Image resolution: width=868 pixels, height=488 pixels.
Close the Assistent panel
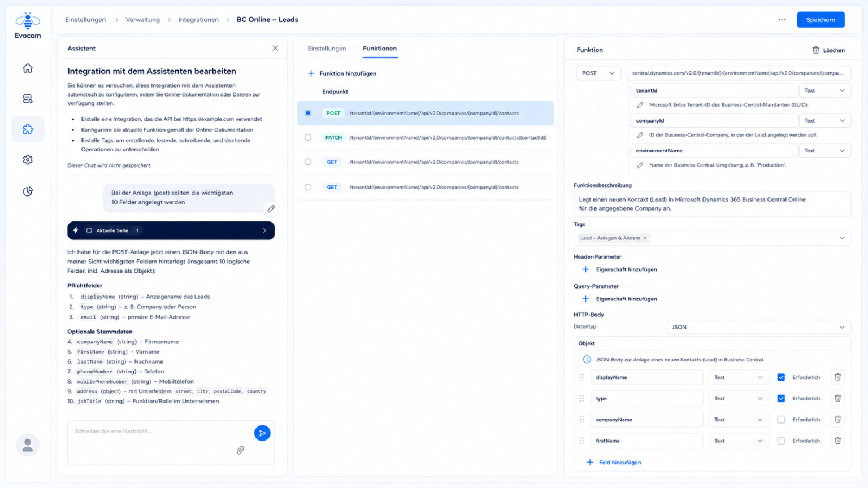click(x=275, y=48)
